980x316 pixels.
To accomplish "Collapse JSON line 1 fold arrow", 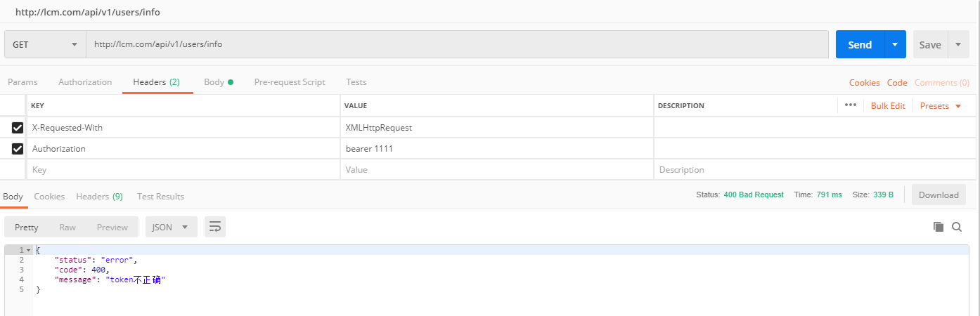I will click(x=28, y=251).
